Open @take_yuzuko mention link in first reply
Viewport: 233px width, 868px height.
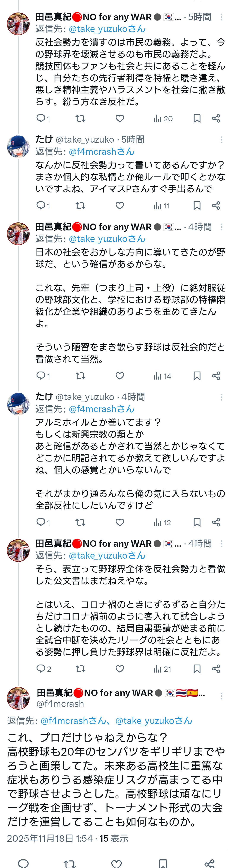(x=107, y=29)
